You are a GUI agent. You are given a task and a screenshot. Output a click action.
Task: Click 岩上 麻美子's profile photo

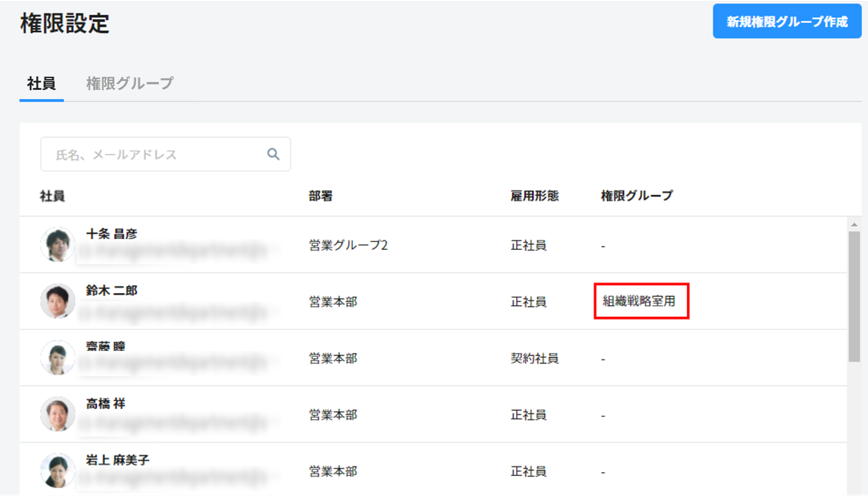coord(58,471)
